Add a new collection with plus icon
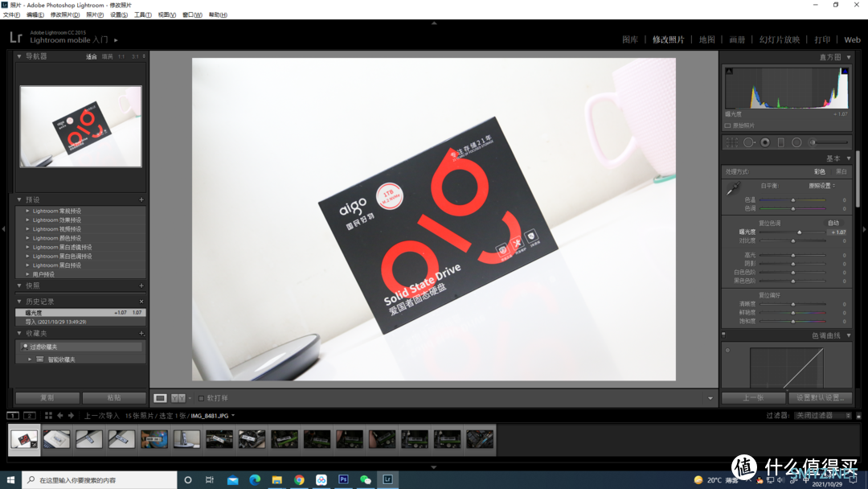Screen dimensions: 868x489 point(141,334)
